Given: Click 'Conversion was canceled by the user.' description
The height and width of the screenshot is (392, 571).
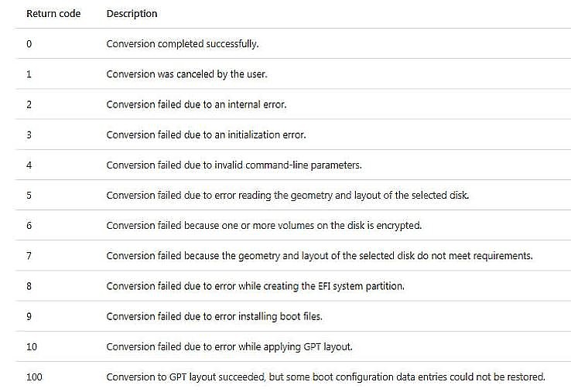Looking at the screenshot, I should pos(186,74).
